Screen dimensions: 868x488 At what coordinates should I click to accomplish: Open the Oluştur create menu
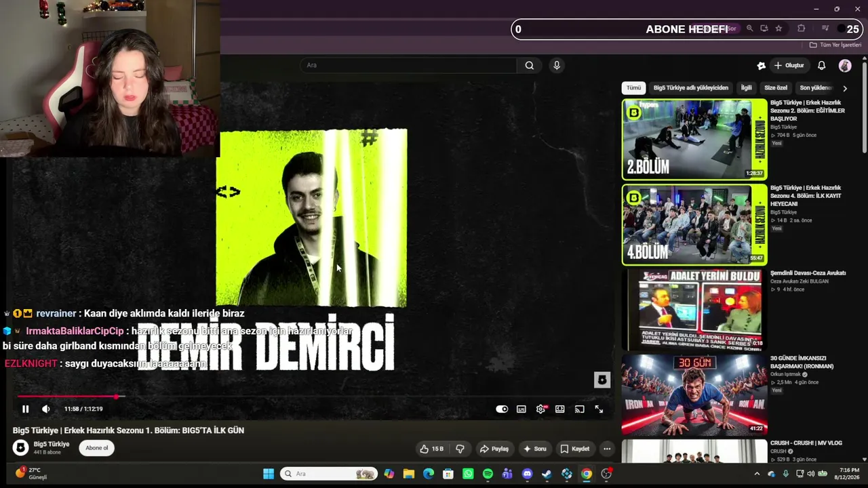click(x=789, y=66)
